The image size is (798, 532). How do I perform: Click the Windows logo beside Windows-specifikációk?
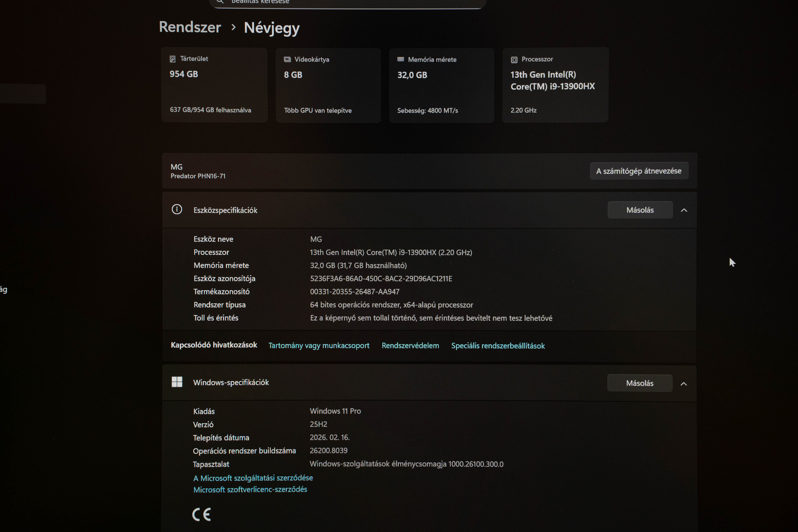pos(177,382)
